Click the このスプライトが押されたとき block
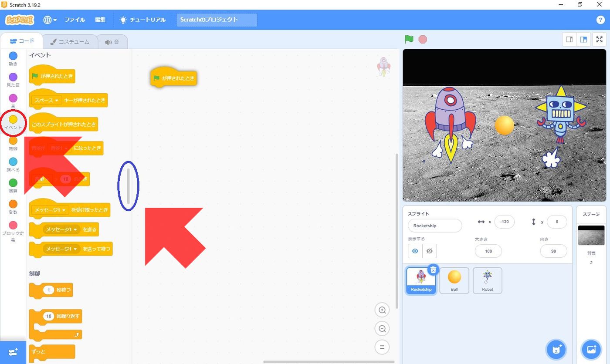This screenshot has height=364, width=610. coord(64,124)
